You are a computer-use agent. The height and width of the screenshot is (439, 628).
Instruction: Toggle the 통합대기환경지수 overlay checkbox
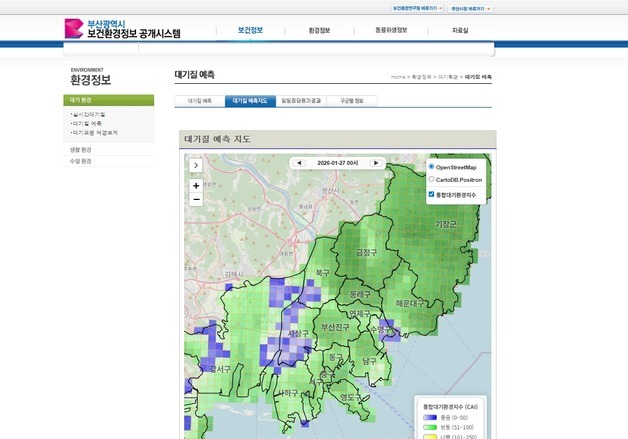(x=431, y=194)
